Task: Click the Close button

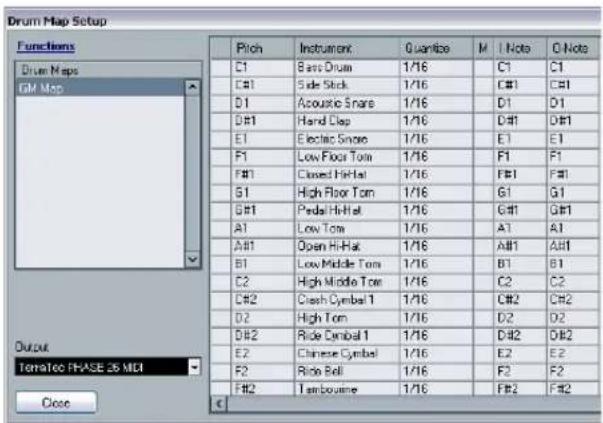Action: pos(56,403)
